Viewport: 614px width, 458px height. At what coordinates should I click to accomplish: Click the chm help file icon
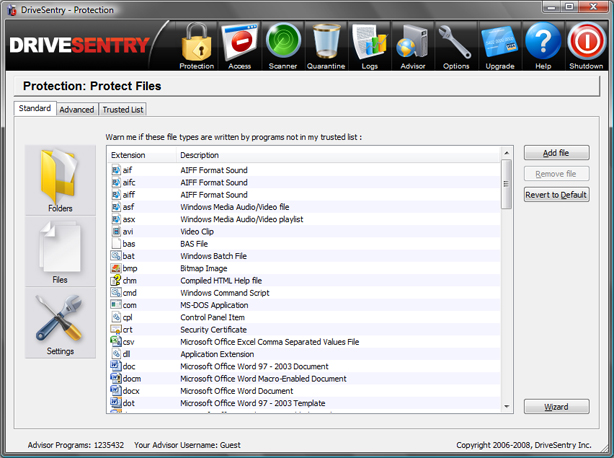tap(116, 280)
